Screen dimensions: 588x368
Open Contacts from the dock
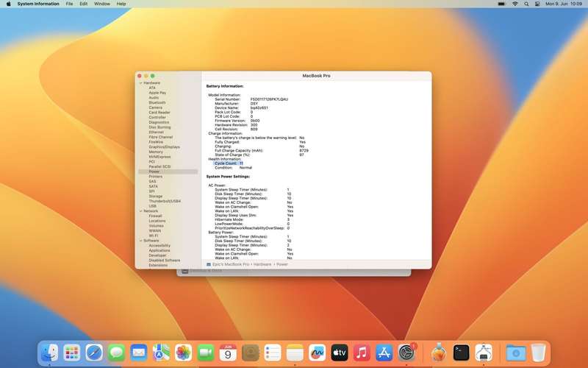click(251, 353)
